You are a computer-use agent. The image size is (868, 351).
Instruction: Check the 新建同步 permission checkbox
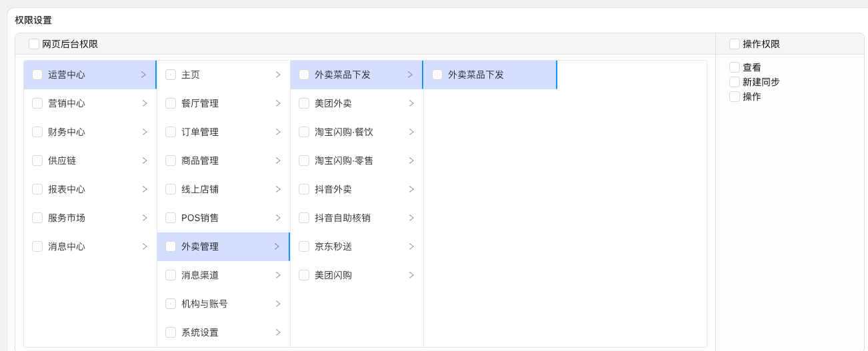pyautogui.click(x=735, y=82)
